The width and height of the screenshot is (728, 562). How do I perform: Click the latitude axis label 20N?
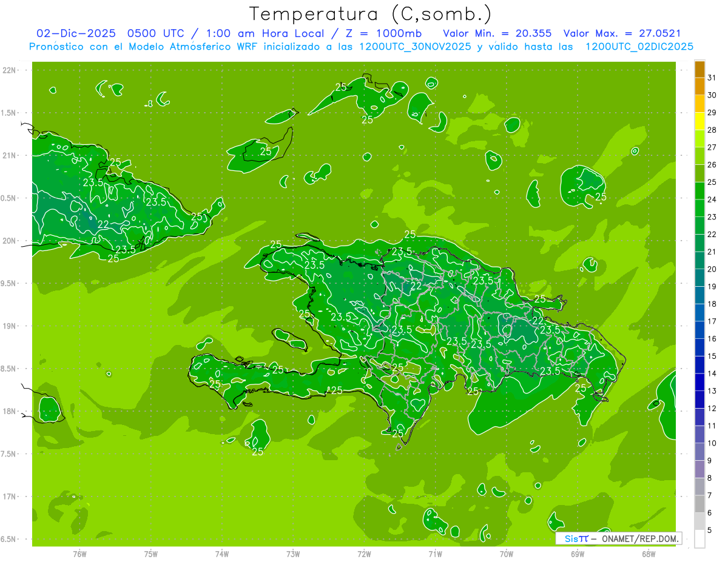[x=10, y=241]
